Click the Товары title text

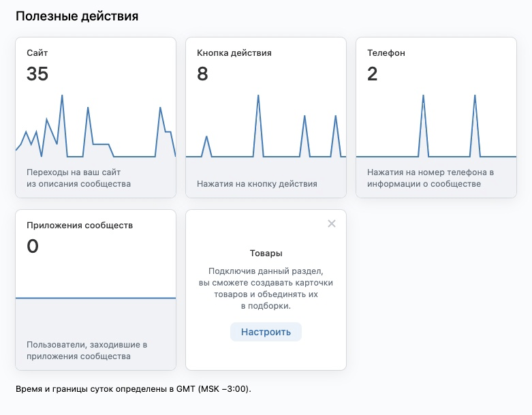(x=266, y=253)
